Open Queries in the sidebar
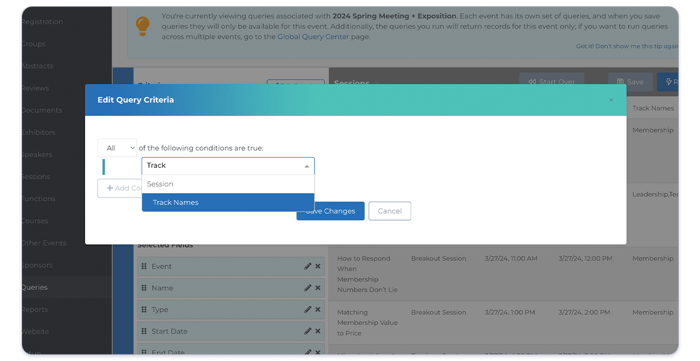Image resolution: width=700 pixels, height=361 pixels. [35, 287]
